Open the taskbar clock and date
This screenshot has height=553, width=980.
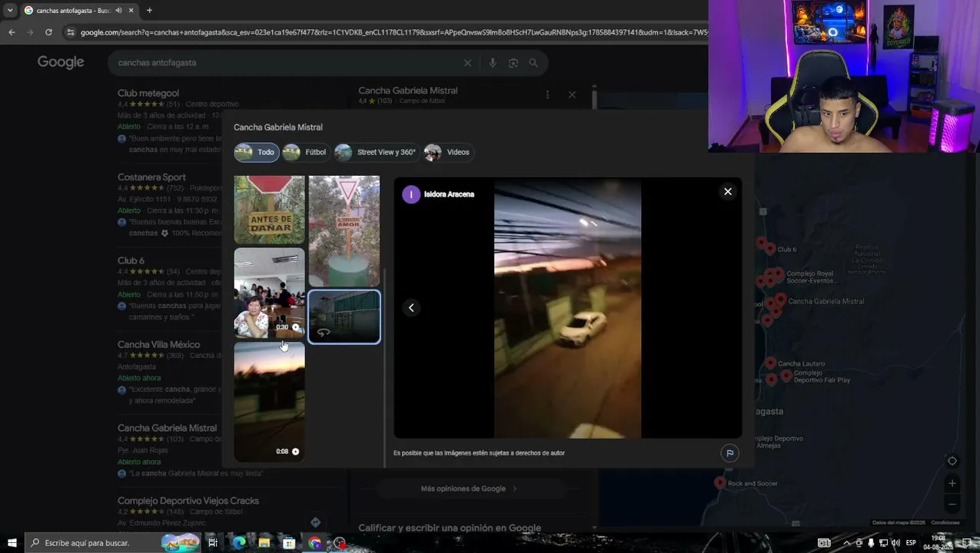938,543
